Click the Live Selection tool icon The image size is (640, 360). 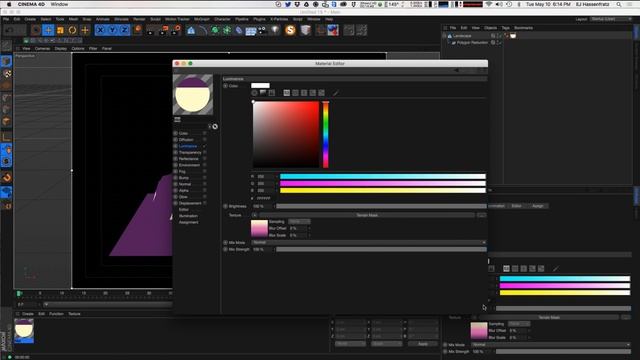(x=36, y=30)
